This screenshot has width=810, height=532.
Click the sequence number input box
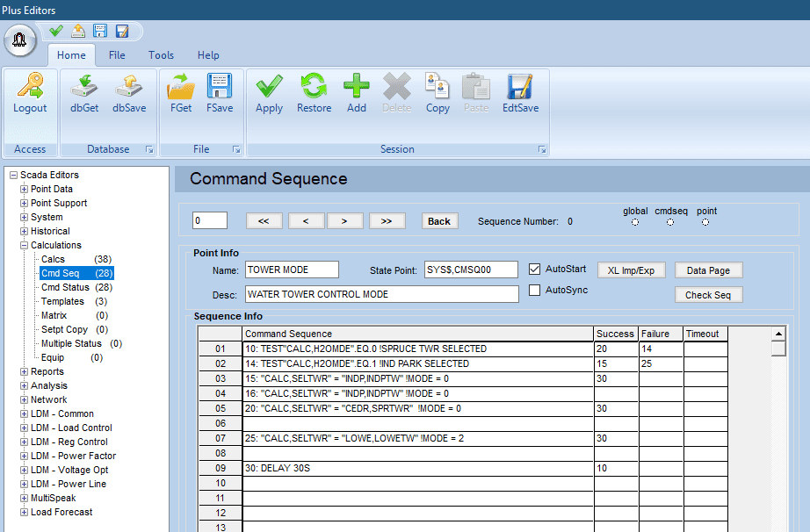coord(210,220)
